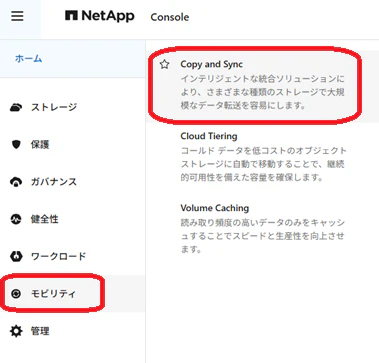Click the ガバナンス icon
The width and height of the screenshot is (379, 363).
(x=16, y=182)
